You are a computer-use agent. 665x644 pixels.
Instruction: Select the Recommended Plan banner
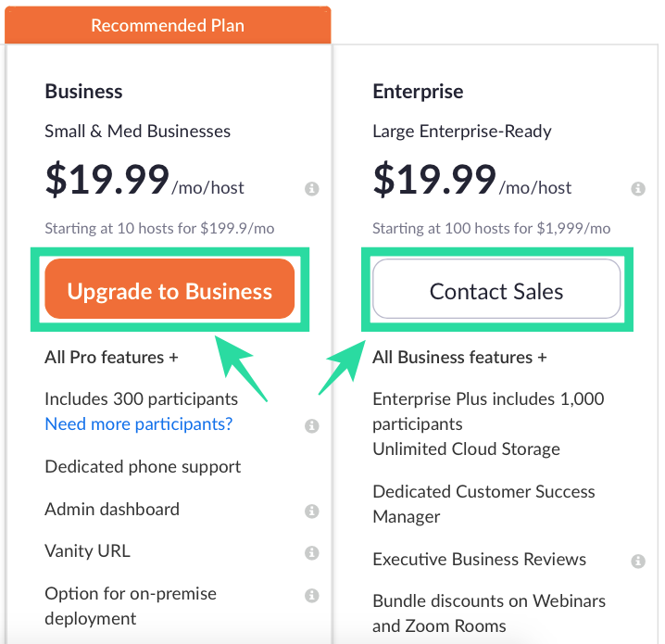tap(168, 26)
